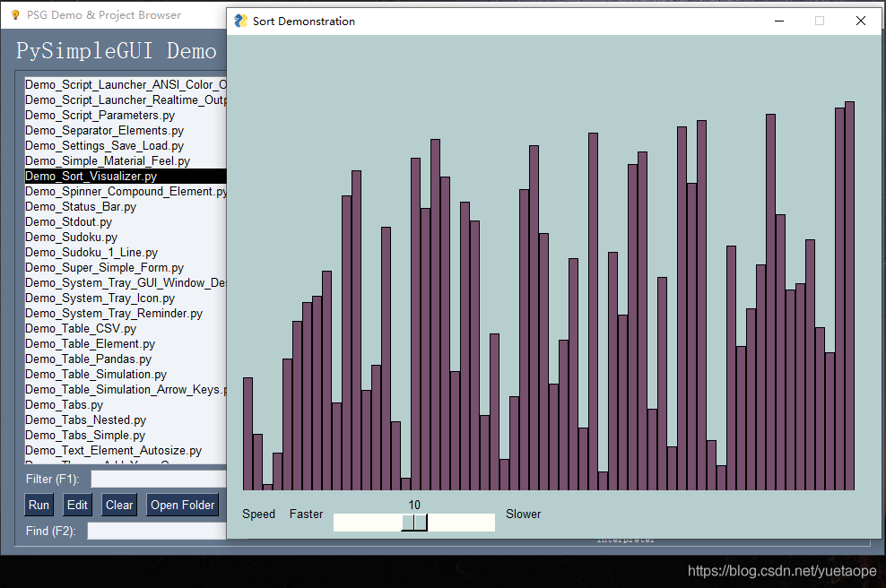
Task: Close the Sort Demonstration window
Action: coord(861,21)
